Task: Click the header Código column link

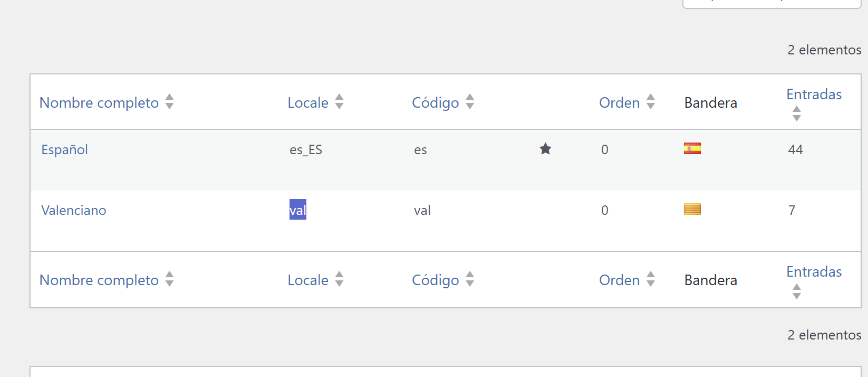Action: point(435,102)
